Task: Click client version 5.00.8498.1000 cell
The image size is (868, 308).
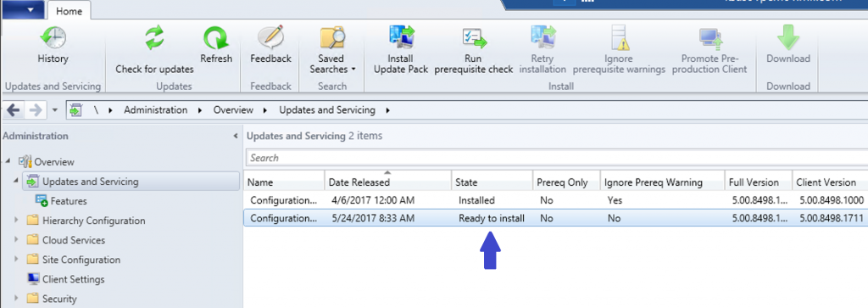Action: (832, 200)
